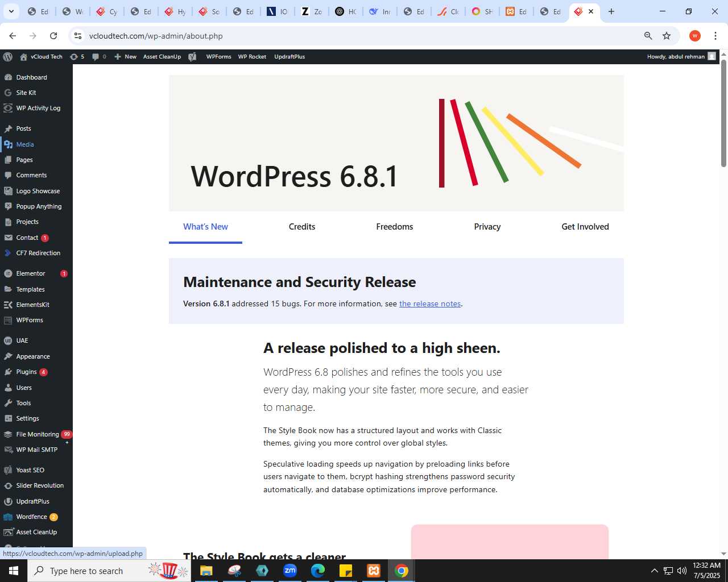This screenshot has width=728, height=582.
Task: Show hidden system tray icons
Action: (654, 571)
